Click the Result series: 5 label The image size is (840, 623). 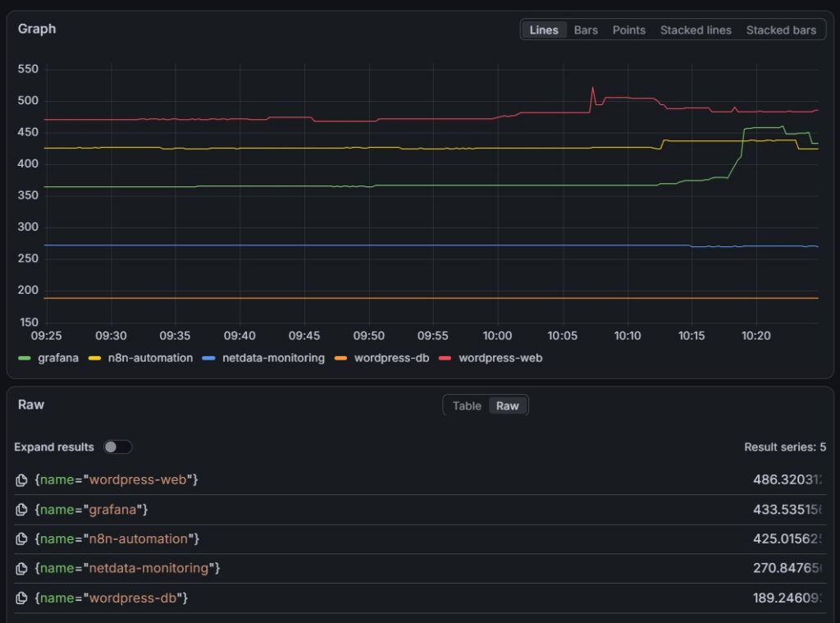(x=785, y=447)
